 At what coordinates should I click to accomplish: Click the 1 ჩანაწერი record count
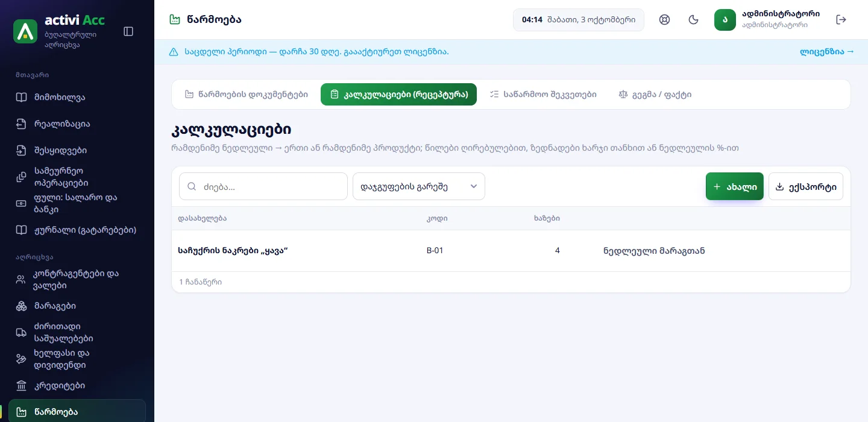click(200, 282)
